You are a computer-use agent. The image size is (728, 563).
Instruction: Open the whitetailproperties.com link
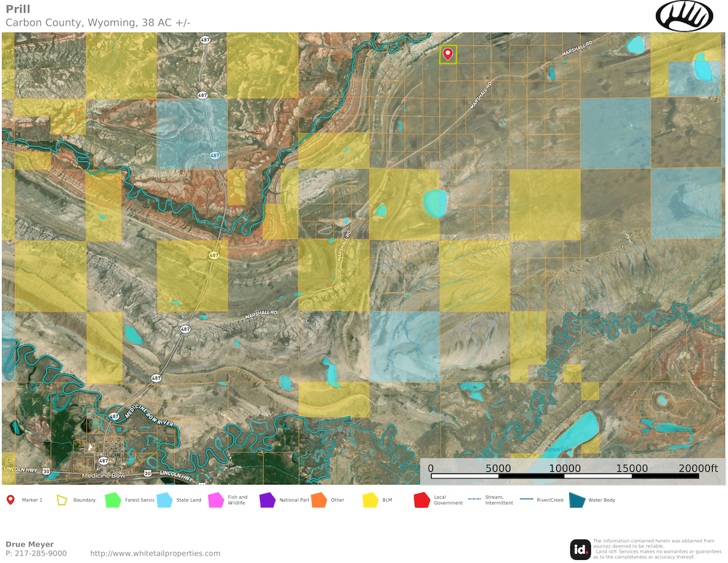(x=155, y=554)
